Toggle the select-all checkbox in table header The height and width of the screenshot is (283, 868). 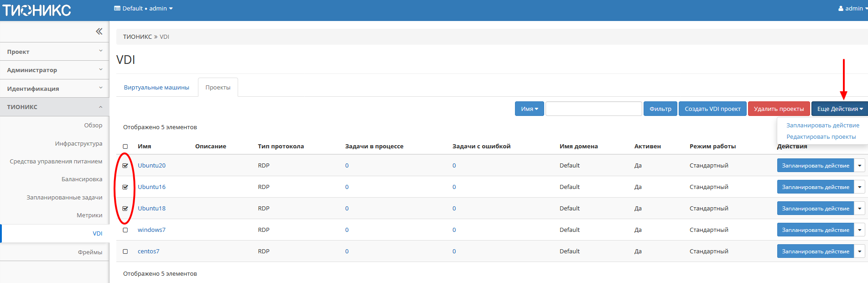(x=125, y=147)
